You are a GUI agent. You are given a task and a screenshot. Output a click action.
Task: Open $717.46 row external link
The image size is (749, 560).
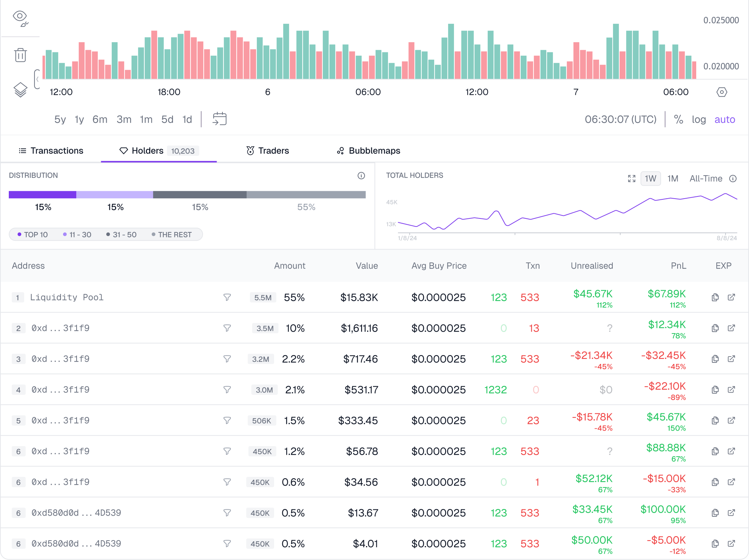tap(731, 359)
